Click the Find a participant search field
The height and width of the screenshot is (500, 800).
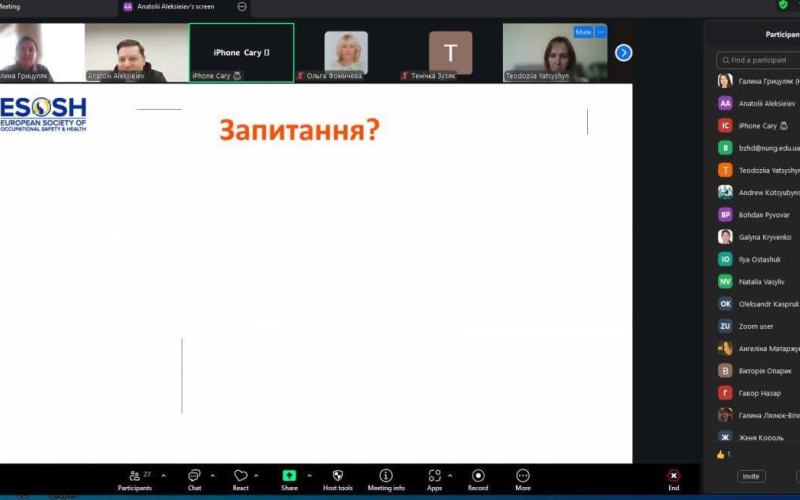760,60
